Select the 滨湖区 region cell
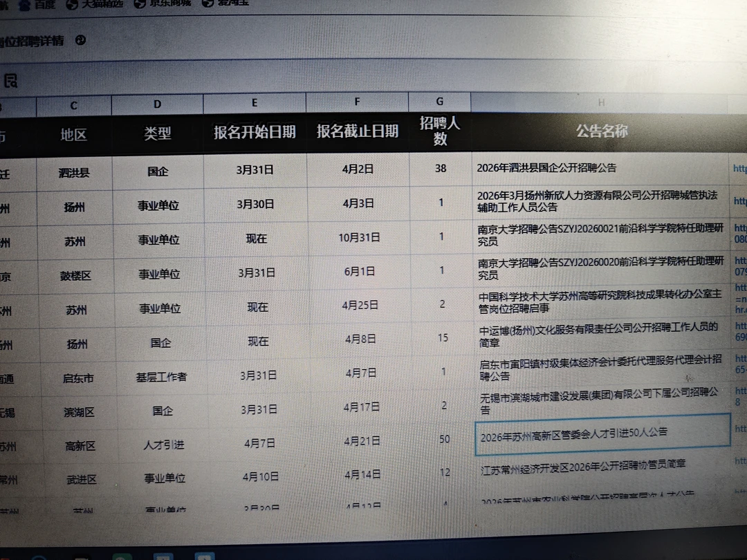Image resolution: width=747 pixels, height=560 pixels. 79,412
